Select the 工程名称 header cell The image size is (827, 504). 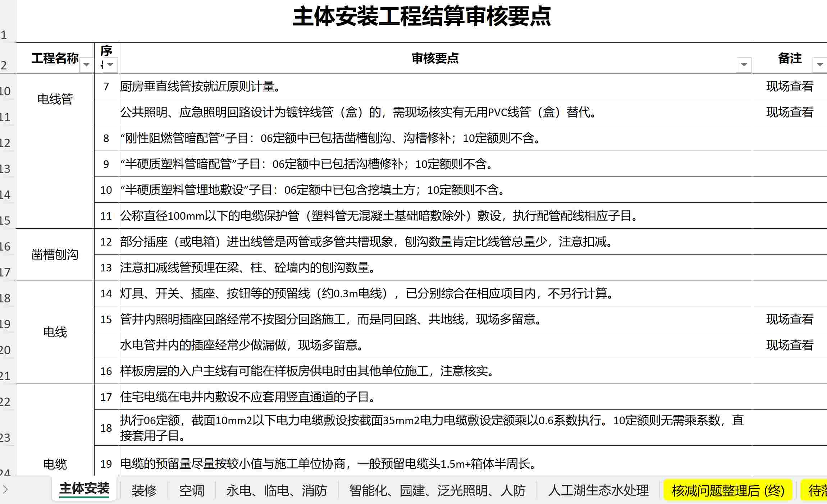[55, 58]
